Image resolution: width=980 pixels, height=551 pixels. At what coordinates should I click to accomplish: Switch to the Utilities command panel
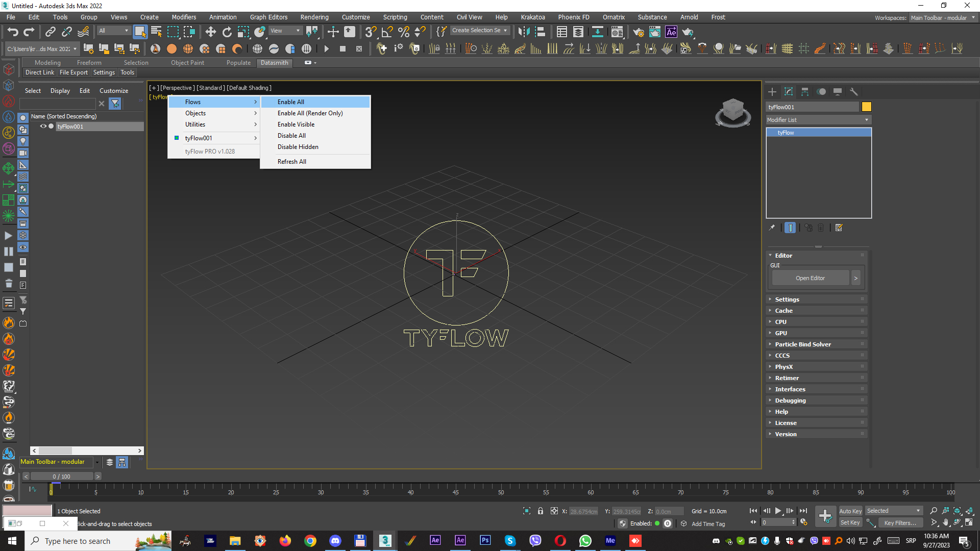coord(854,92)
